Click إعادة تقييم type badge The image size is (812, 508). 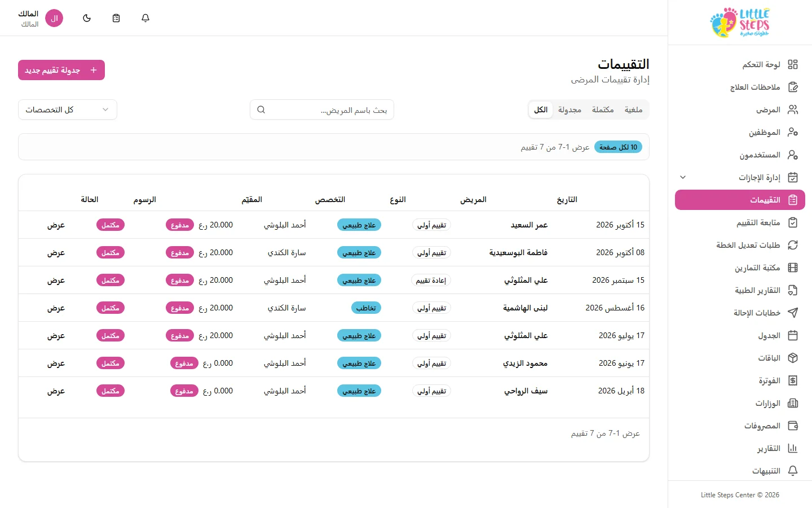tap(431, 281)
